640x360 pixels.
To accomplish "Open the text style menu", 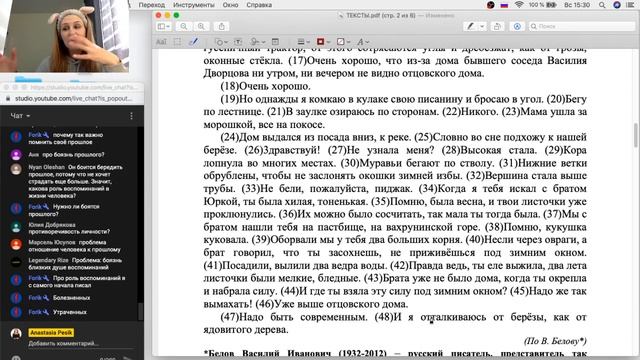I will tap(363, 42).
